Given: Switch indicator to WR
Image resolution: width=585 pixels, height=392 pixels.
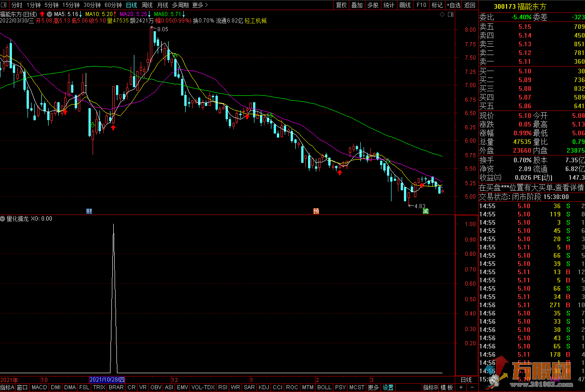Looking at the screenshot, I should 236,387.
